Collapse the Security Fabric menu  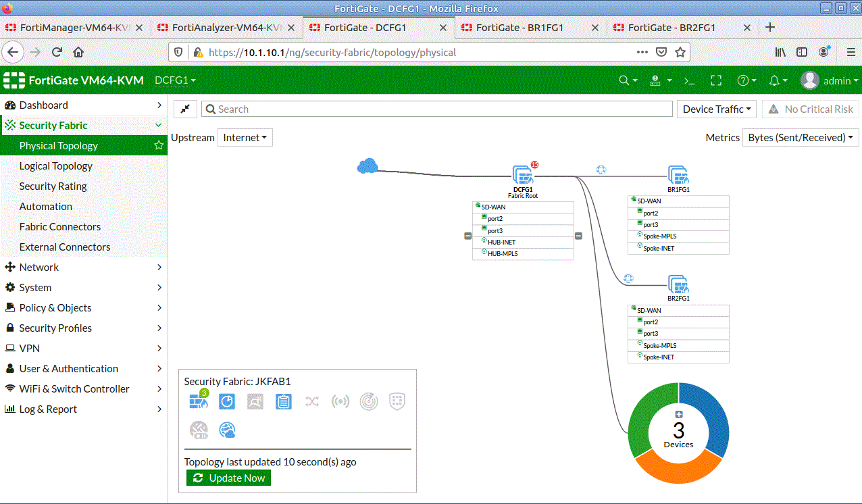(x=84, y=125)
